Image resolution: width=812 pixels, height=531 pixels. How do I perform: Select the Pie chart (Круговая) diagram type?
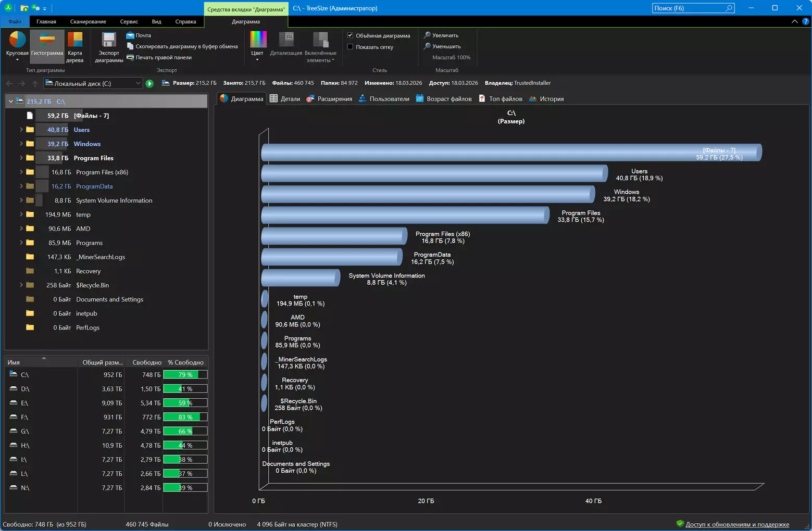pos(17,41)
